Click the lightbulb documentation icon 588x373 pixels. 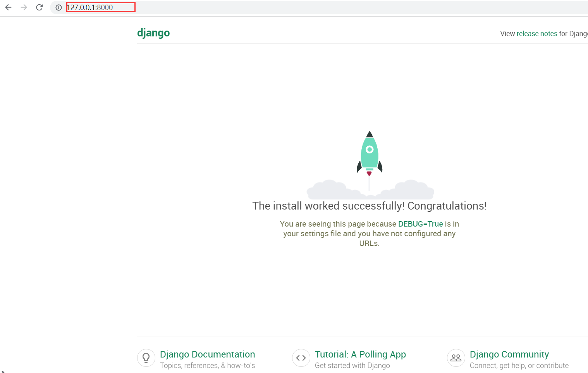click(146, 358)
